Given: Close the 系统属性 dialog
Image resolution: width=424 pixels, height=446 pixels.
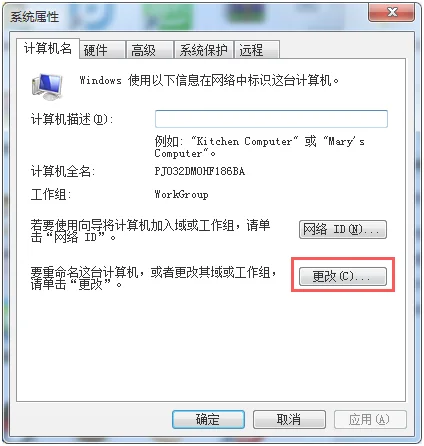Looking at the screenshot, I should [392, 13].
